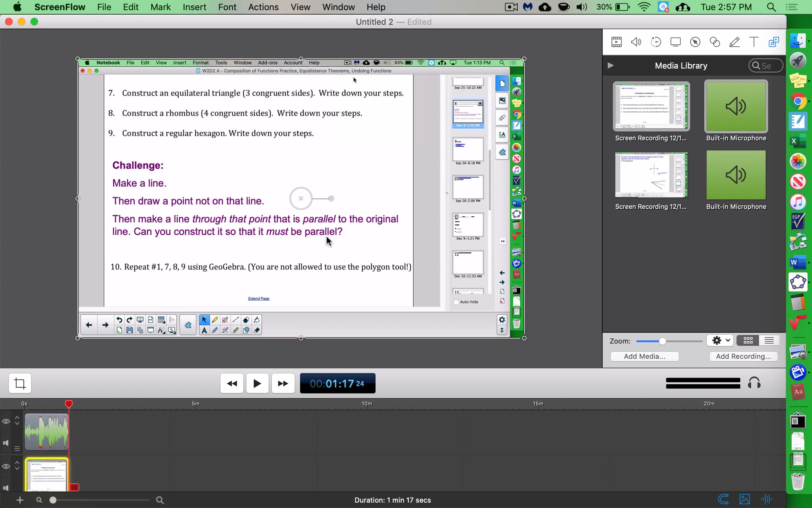Screen dimensions: 812x508
Task: Open the Mark menu
Action: pyautogui.click(x=160, y=7)
